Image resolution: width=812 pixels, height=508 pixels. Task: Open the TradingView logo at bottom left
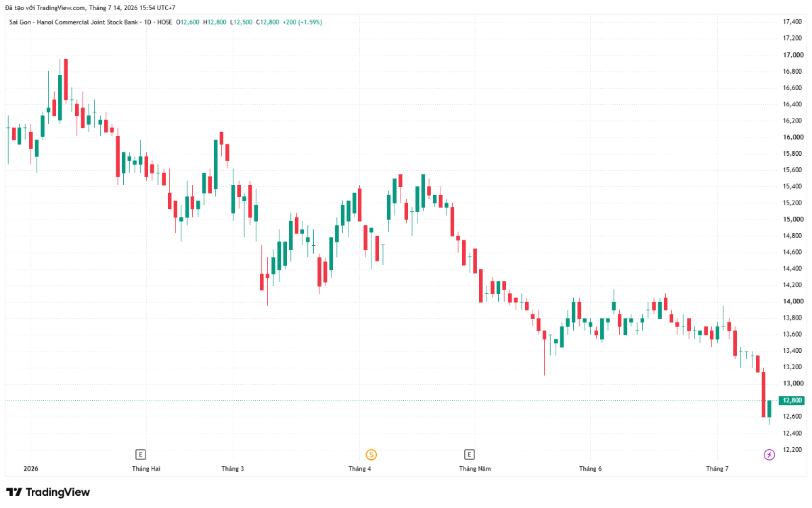click(48, 492)
